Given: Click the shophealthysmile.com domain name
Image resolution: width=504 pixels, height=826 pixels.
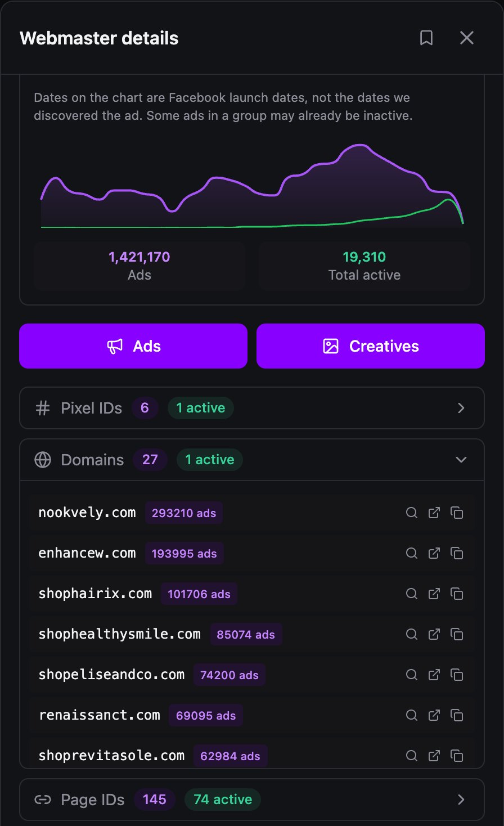Looking at the screenshot, I should click(119, 634).
